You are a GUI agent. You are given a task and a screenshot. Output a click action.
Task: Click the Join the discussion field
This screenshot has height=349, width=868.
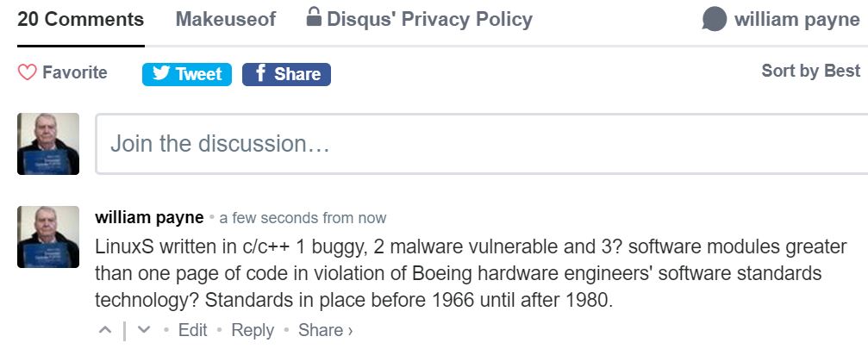coord(482,144)
